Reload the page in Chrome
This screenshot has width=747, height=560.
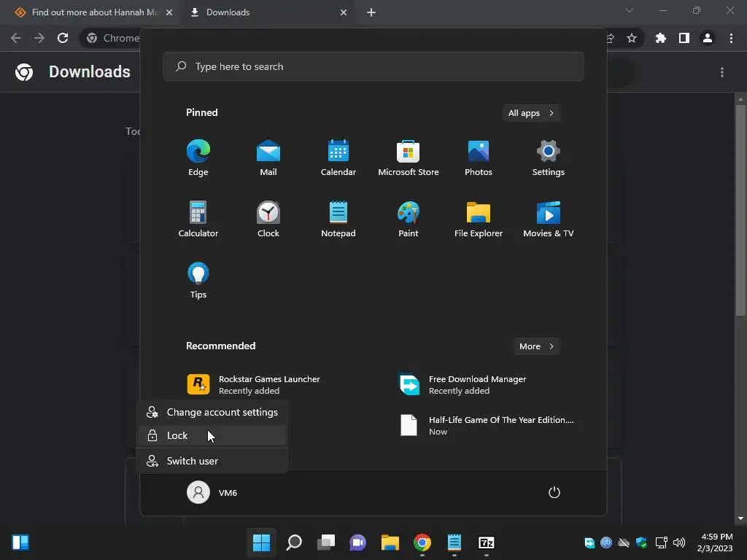point(63,38)
